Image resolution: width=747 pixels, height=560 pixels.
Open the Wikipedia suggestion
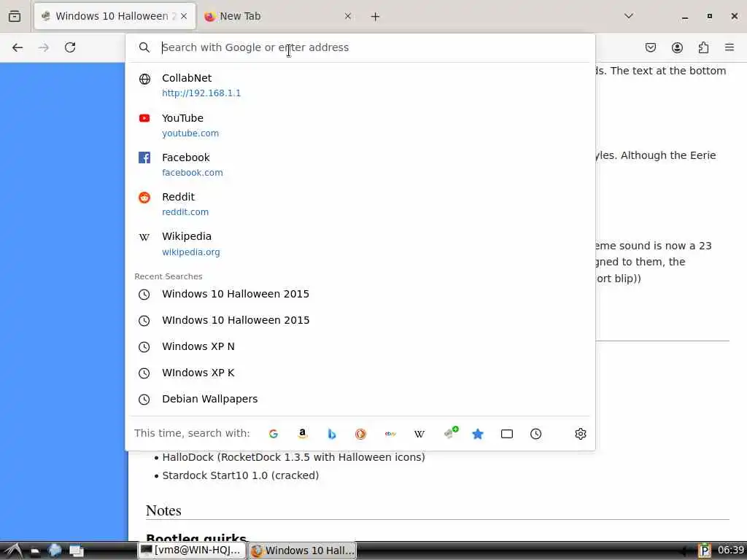[360, 244]
